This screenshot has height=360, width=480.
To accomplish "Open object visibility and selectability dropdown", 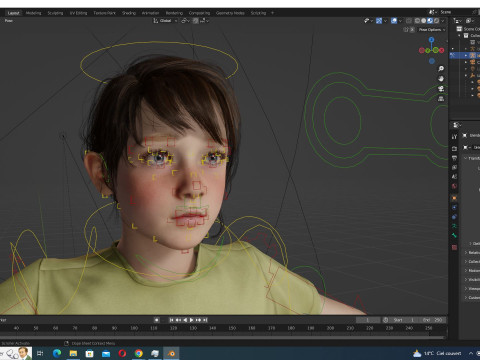I will [368, 21].
